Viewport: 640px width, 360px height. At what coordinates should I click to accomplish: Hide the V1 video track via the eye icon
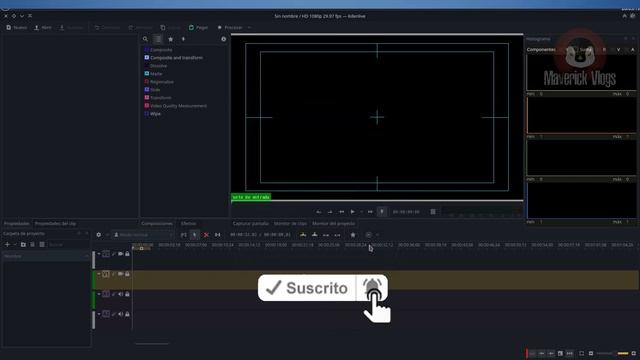120,274
